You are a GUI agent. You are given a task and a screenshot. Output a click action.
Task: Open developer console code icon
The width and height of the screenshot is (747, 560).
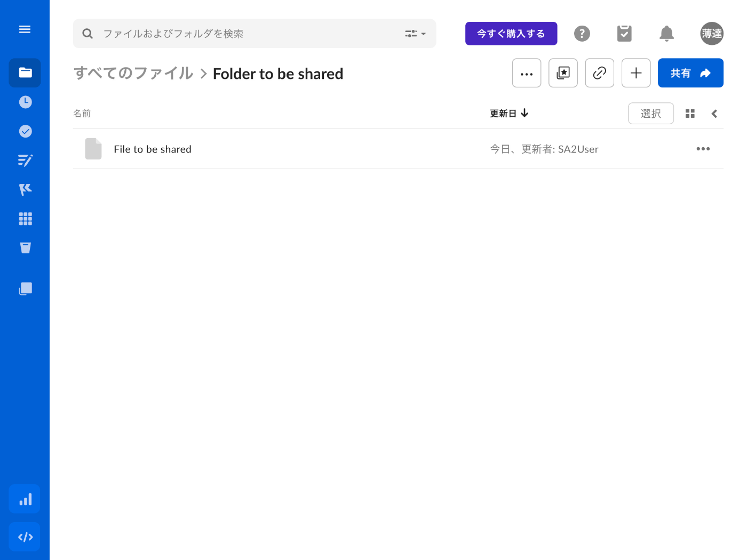[25, 537]
